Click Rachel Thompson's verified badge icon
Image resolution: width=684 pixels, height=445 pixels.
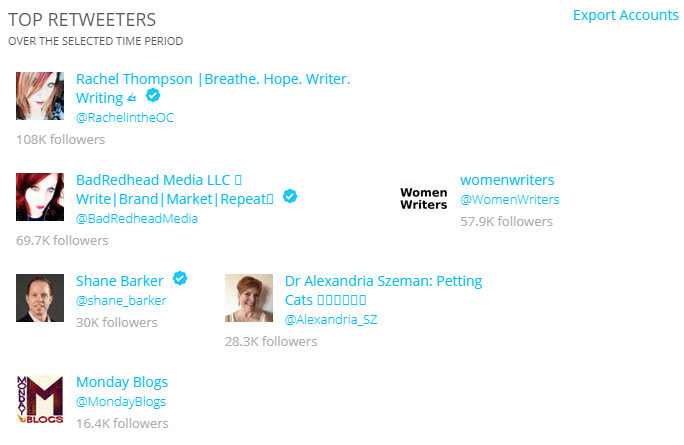[153, 95]
